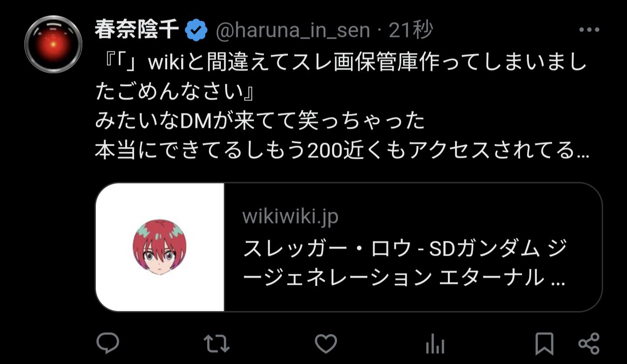
Task: Open the share icon
Action: 589,344
